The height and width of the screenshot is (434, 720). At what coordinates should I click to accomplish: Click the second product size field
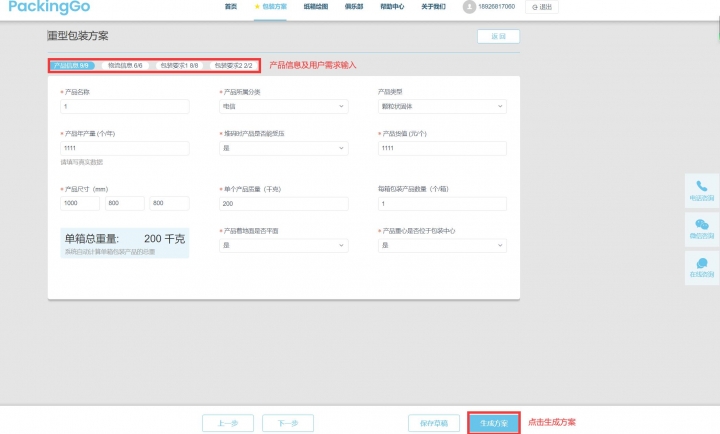pos(124,203)
